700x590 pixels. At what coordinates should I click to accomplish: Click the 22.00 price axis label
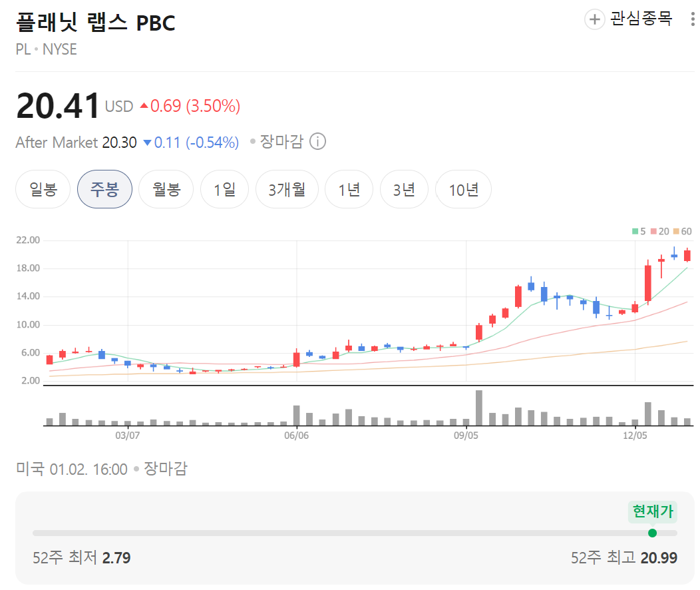28,240
